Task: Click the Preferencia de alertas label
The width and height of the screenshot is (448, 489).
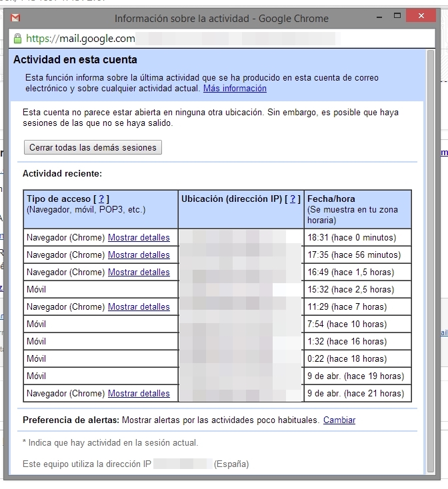Action: (x=71, y=420)
